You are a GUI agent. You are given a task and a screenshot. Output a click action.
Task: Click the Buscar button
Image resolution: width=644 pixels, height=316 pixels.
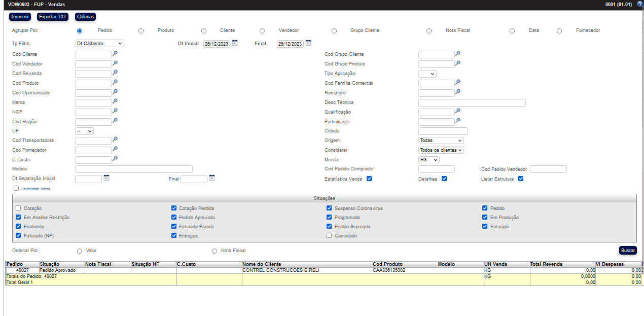627,251
